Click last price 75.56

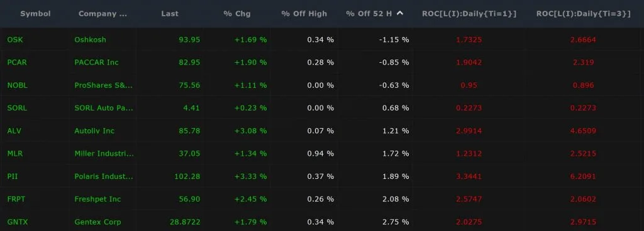189,85
